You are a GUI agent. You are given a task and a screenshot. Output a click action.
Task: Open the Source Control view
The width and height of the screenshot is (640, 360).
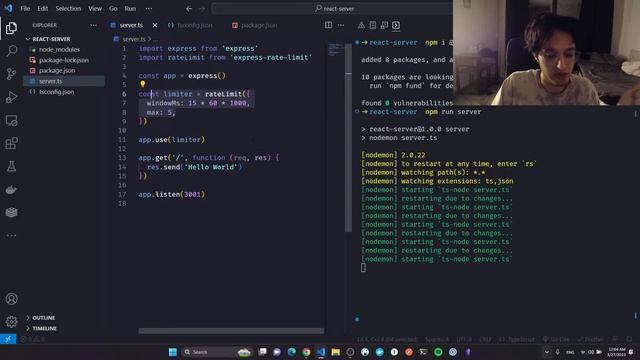[x=11, y=74]
